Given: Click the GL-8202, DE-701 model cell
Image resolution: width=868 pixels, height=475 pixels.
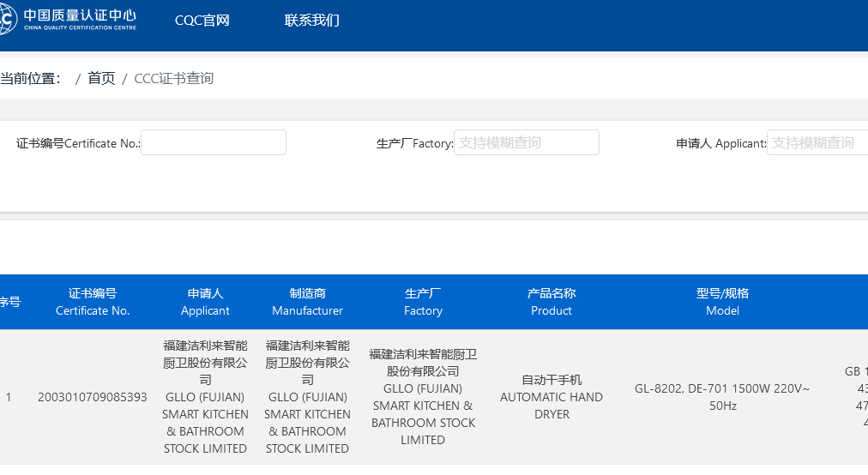Looking at the screenshot, I should (722, 397).
